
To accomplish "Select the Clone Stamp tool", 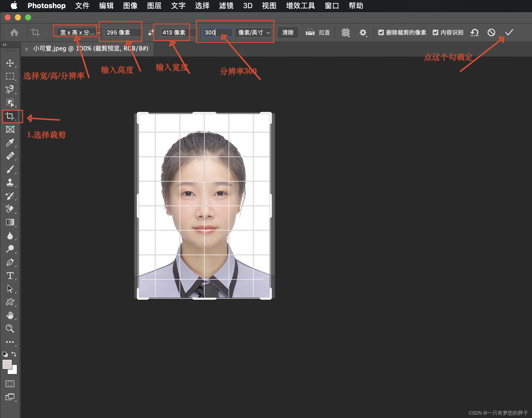I will [x=10, y=182].
